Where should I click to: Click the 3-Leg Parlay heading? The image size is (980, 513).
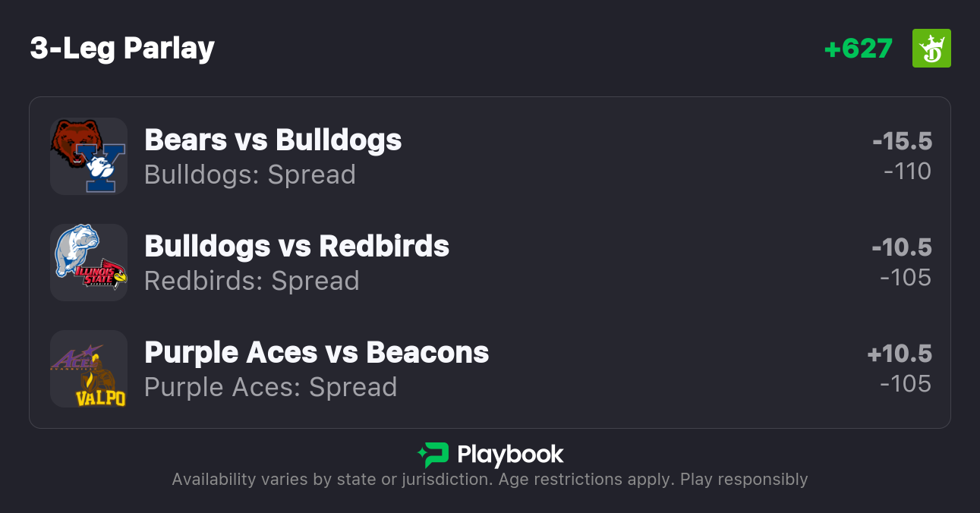(x=122, y=49)
